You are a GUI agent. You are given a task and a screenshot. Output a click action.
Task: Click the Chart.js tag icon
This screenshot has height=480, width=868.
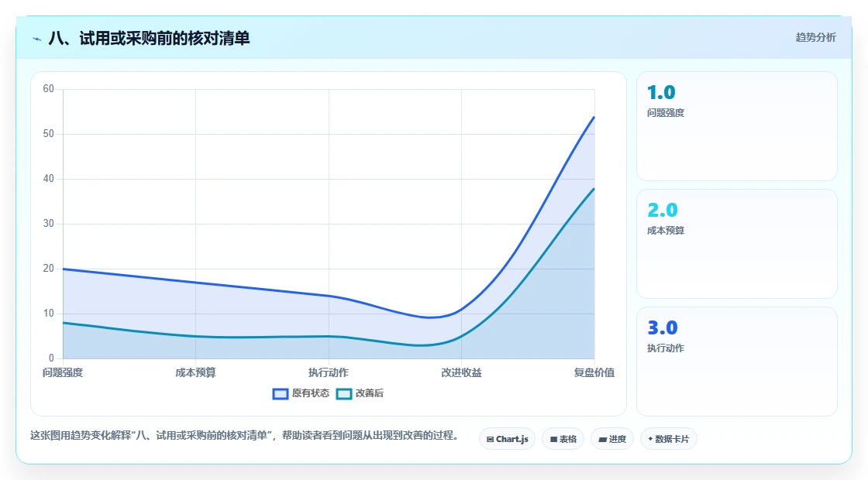point(490,439)
